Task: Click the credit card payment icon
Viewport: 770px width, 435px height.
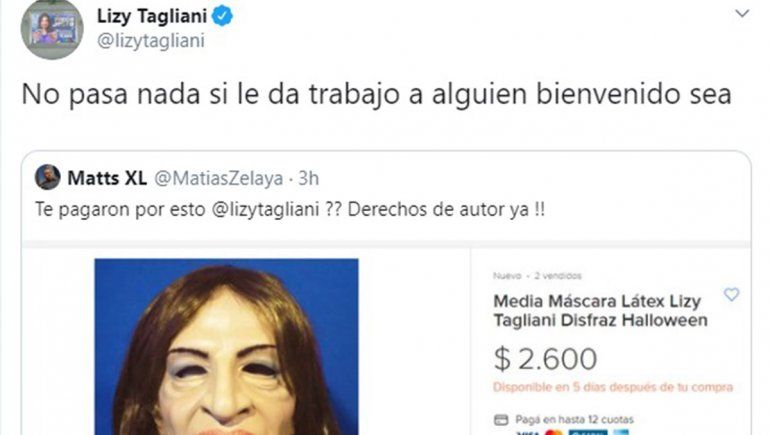Action: pyautogui.click(x=501, y=420)
